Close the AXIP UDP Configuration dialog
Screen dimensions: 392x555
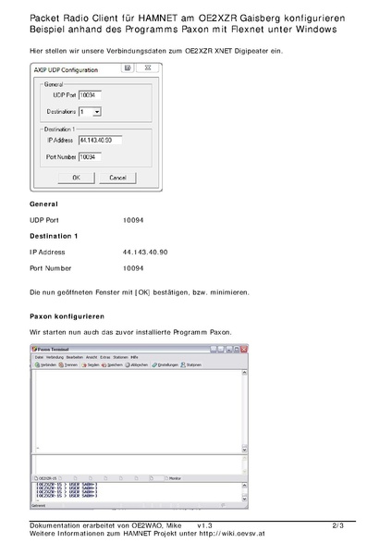(x=148, y=68)
